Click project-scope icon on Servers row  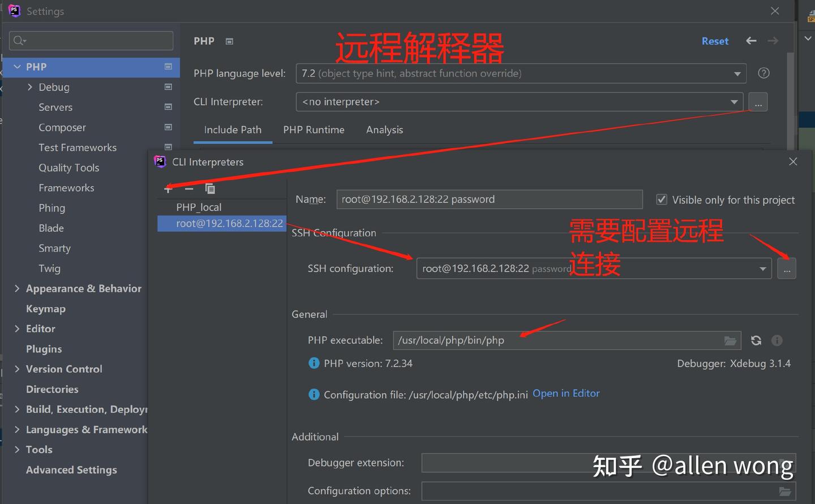click(168, 107)
